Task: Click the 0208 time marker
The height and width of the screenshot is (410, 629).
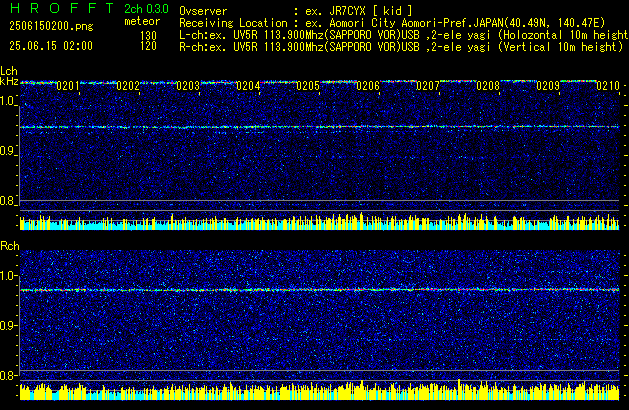Action: coord(488,86)
